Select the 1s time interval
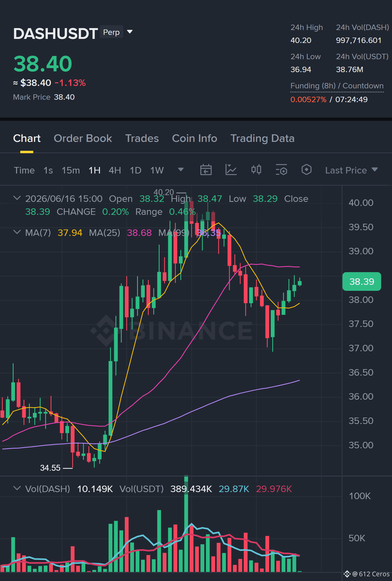 point(48,170)
